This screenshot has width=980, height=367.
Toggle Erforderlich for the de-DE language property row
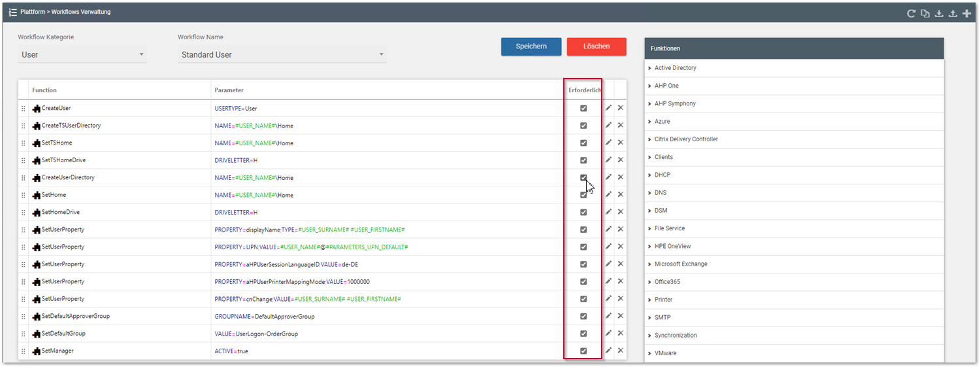tap(583, 264)
